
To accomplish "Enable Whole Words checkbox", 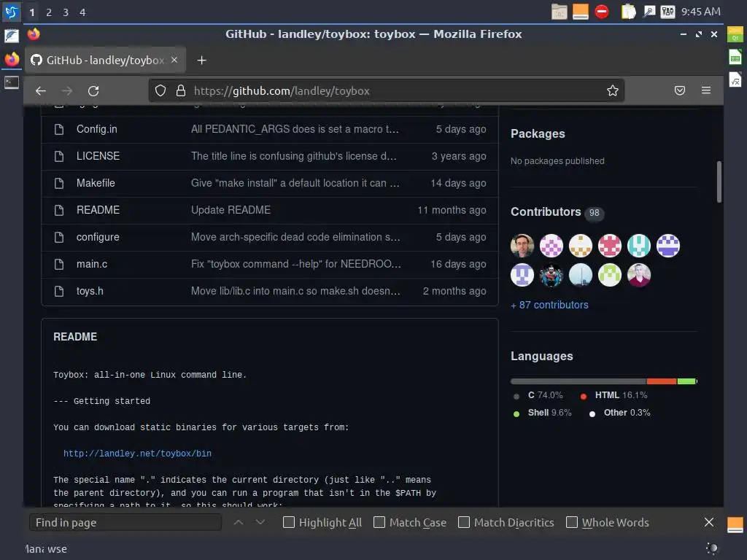I will tap(572, 522).
